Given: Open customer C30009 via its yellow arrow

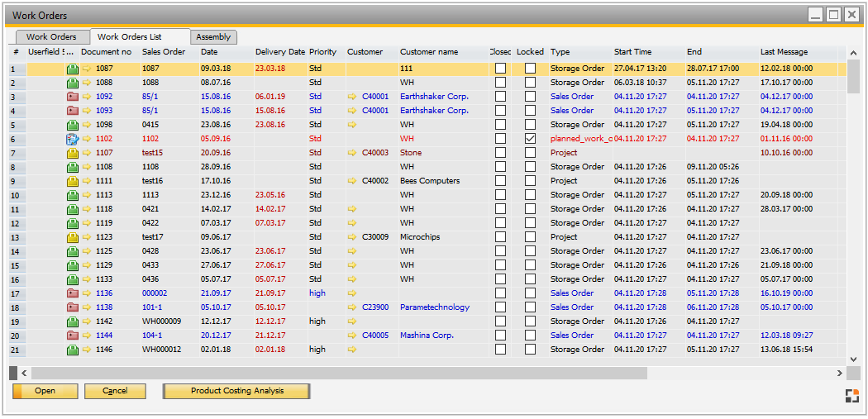Looking at the screenshot, I should coord(352,237).
